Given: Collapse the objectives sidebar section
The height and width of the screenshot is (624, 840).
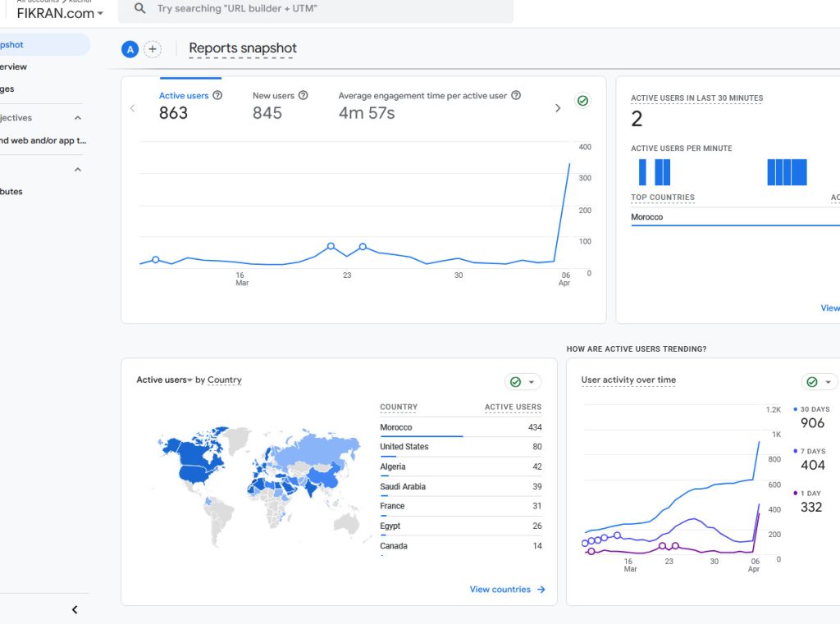Looking at the screenshot, I should 78,118.
